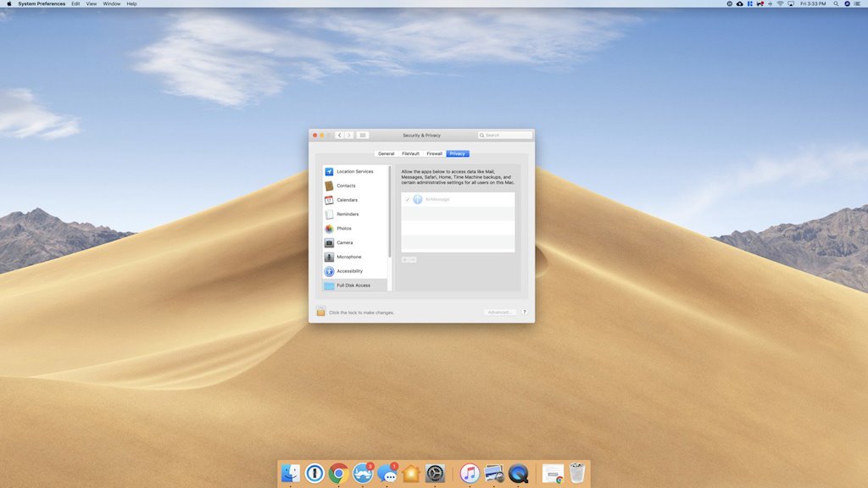Open Accessibility privacy settings
This screenshot has width=868, height=488.
(349, 271)
